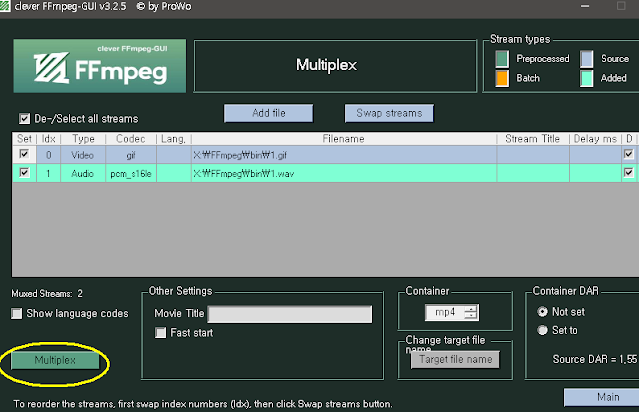Image resolution: width=639 pixels, height=412 pixels.
Task: Click the Muxed Streams: 2 label
Action: (x=47, y=293)
